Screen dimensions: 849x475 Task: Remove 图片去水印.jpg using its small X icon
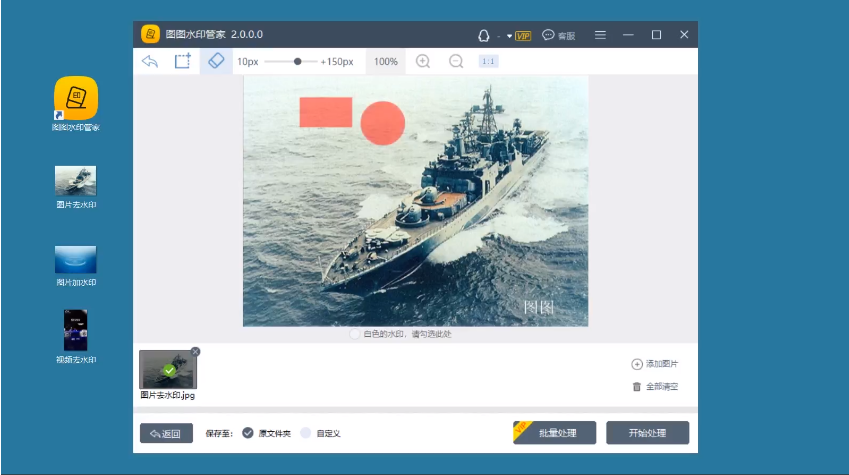(x=195, y=351)
